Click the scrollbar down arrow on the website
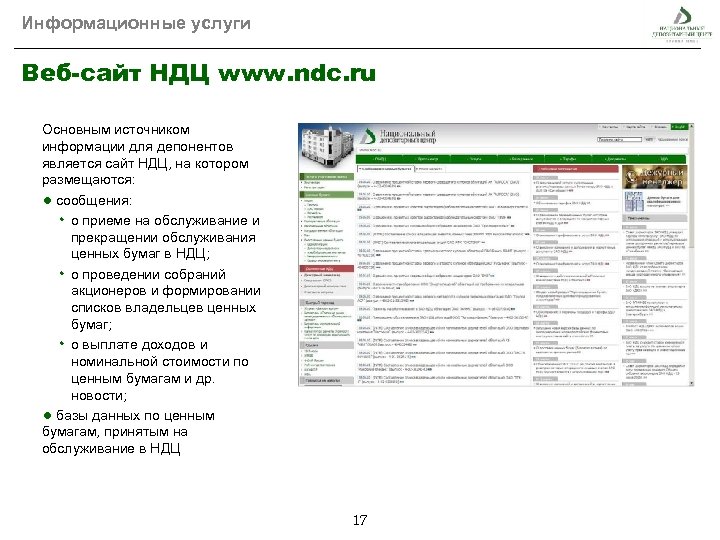Screen dimensions: 720x540 tap(691, 383)
